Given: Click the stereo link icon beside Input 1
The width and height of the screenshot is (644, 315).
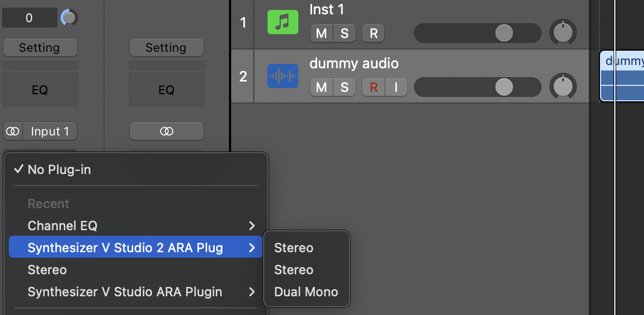Looking at the screenshot, I should (13, 132).
